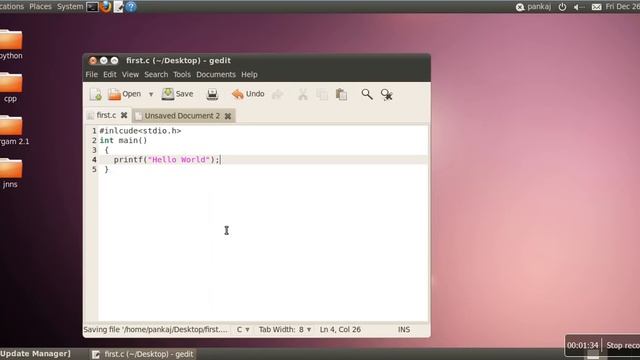640x360 pixels.
Task: Cut selection with scissors icon
Action: 302,94
